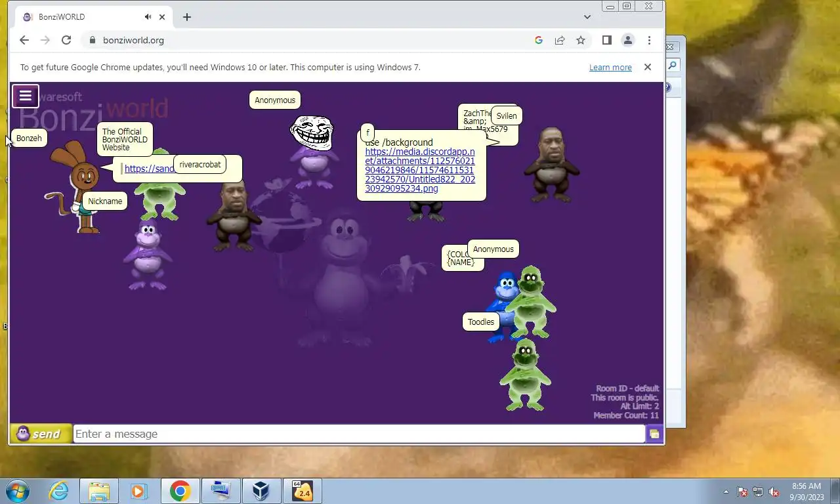Screen dimensions: 840x504
Task: Open the chat log icon beside message box
Action: [x=654, y=434]
